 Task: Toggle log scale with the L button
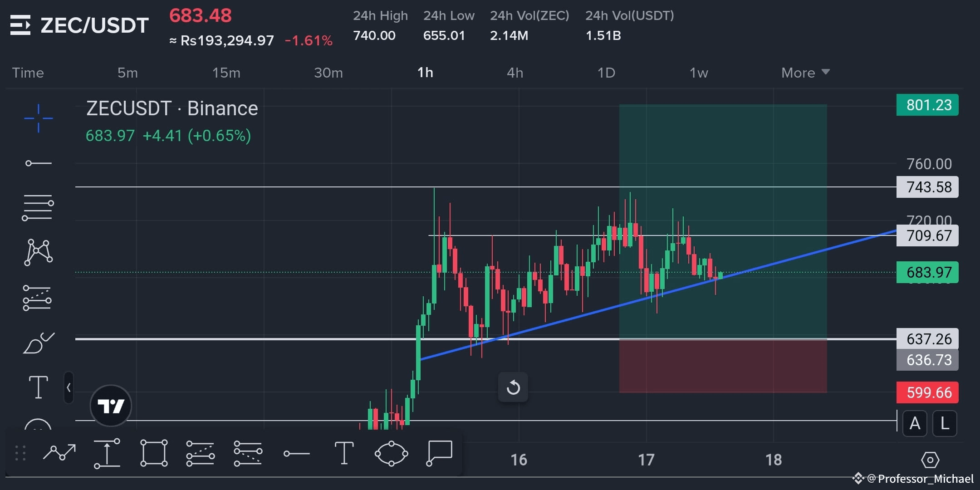point(945,423)
